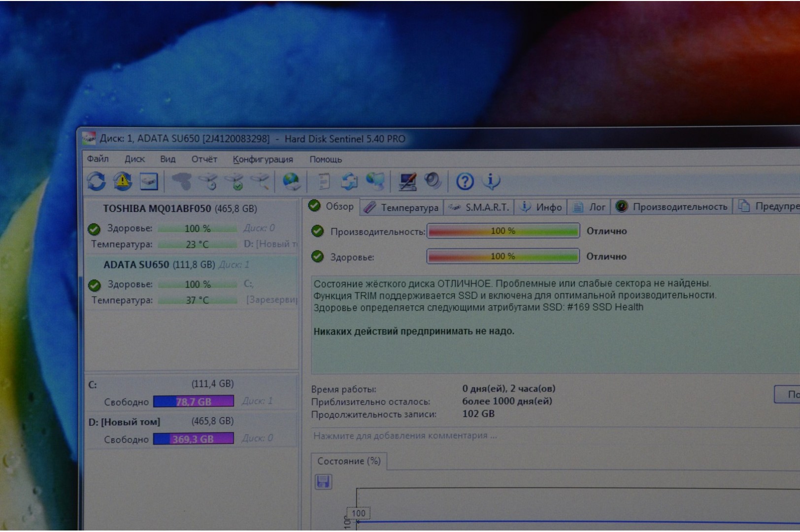Image resolution: width=800 pixels, height=532 pixels.
Task: Click the blue Refresh arrows toolbar icon
Action: pos(97,181)
